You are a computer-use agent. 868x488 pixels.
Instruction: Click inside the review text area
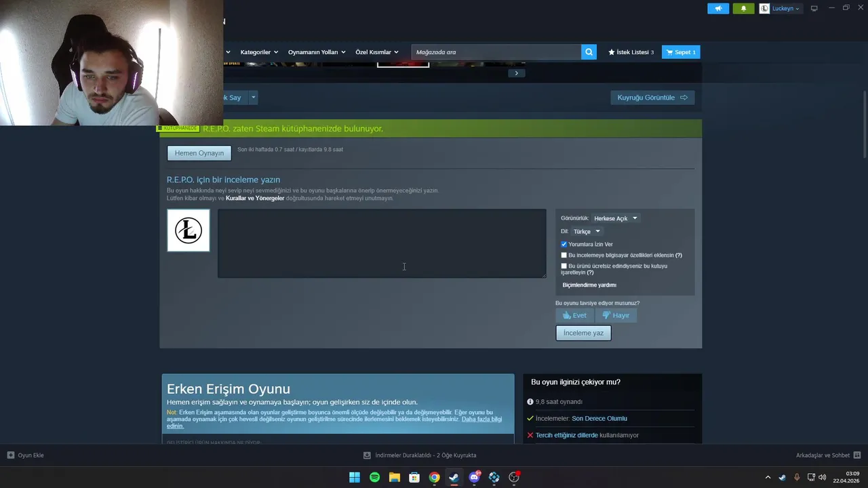pos(382,243)
